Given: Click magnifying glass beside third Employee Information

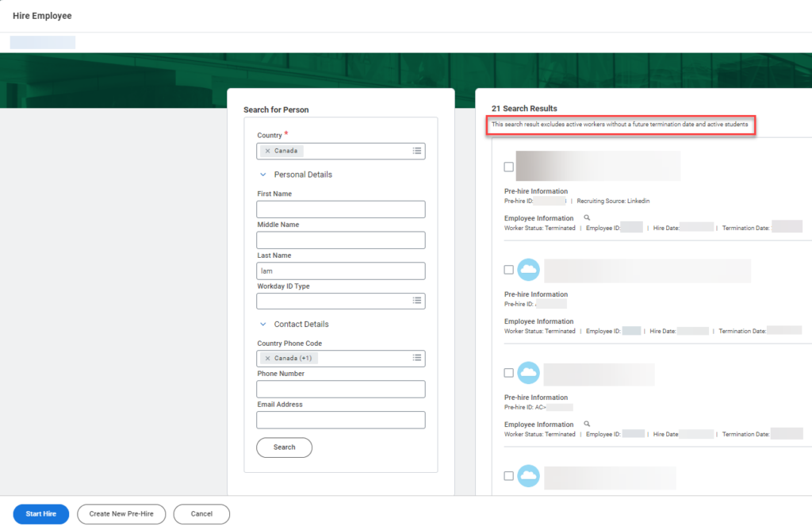Looking at the screenshot, I should coord(586,424).
